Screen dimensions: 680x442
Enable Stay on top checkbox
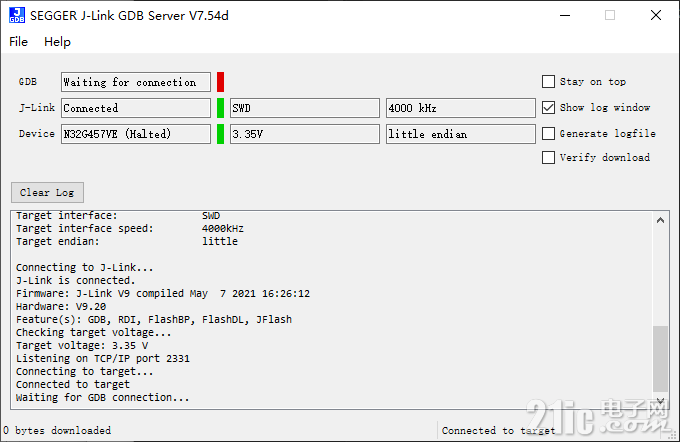548,82
